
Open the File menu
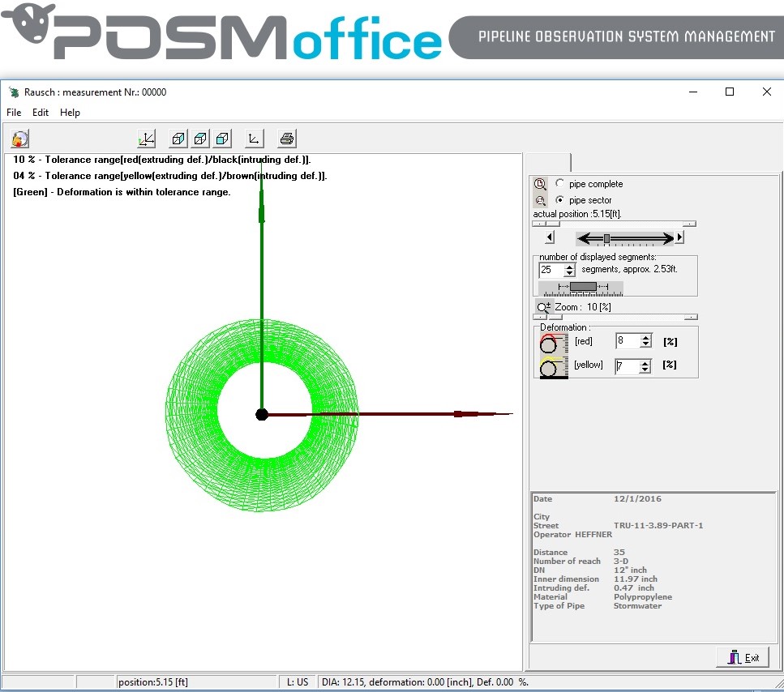coord(14,113)
